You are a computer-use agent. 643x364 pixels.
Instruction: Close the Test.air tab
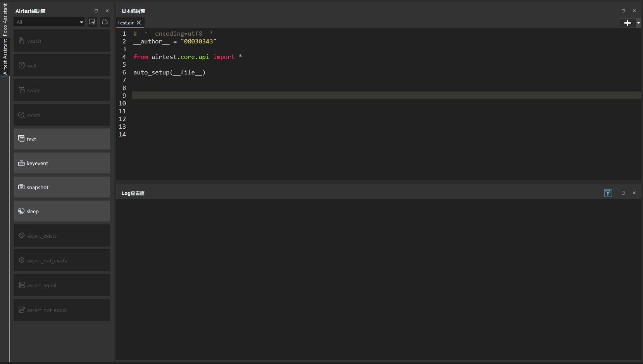tap(139, 22)
